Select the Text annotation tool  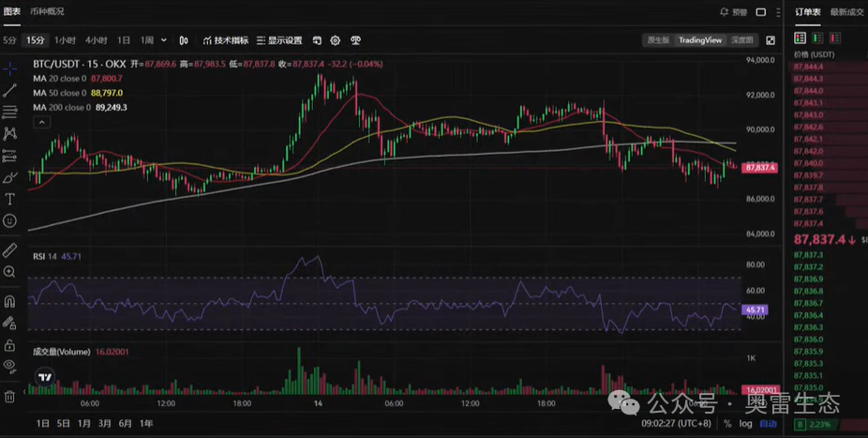9,200
